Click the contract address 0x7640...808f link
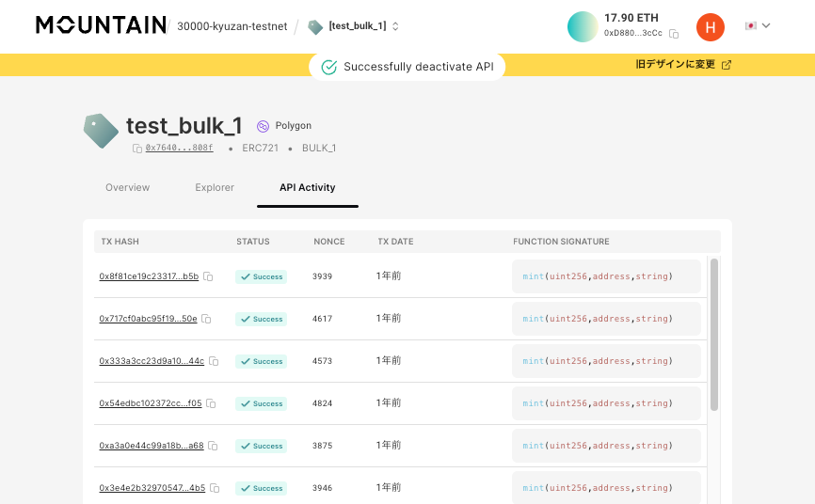Image resolution: width=815 pixels, height=504 pixels. pyautogui.click(x=179, y=149)
